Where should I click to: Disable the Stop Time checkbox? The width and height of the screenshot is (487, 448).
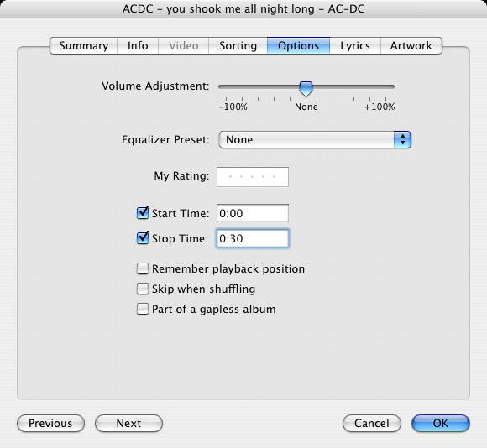pos(143,238)
